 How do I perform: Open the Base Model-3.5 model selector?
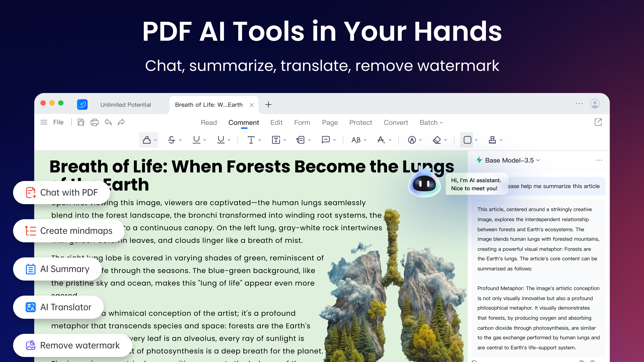tap(508, 160)
